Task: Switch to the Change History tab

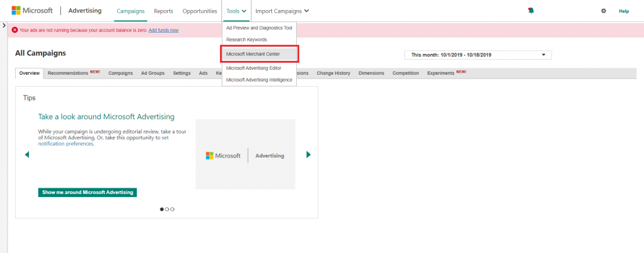Action: pos(333,73)
